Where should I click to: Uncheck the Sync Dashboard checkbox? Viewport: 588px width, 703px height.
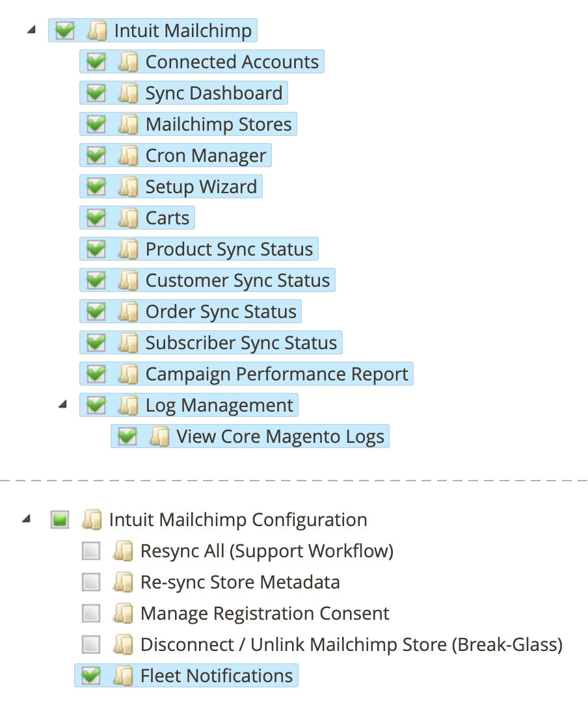[96, 93]
